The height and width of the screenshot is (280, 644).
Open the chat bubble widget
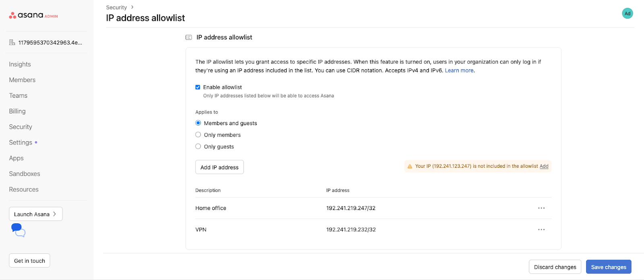pos(18,229)
